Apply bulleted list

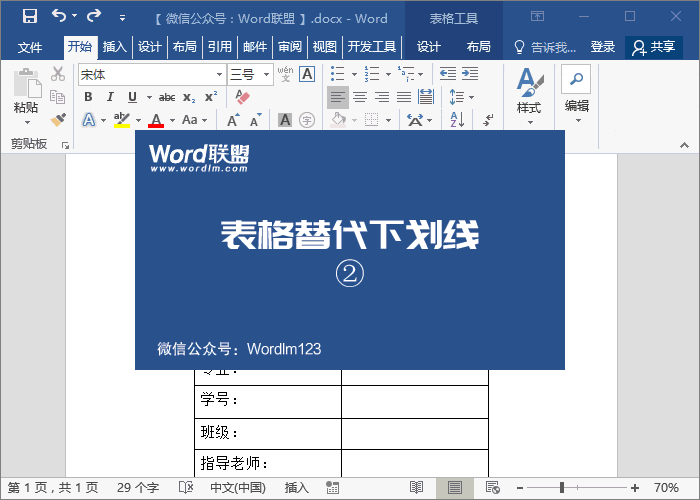pyautogui.click(x=338, y=74)
